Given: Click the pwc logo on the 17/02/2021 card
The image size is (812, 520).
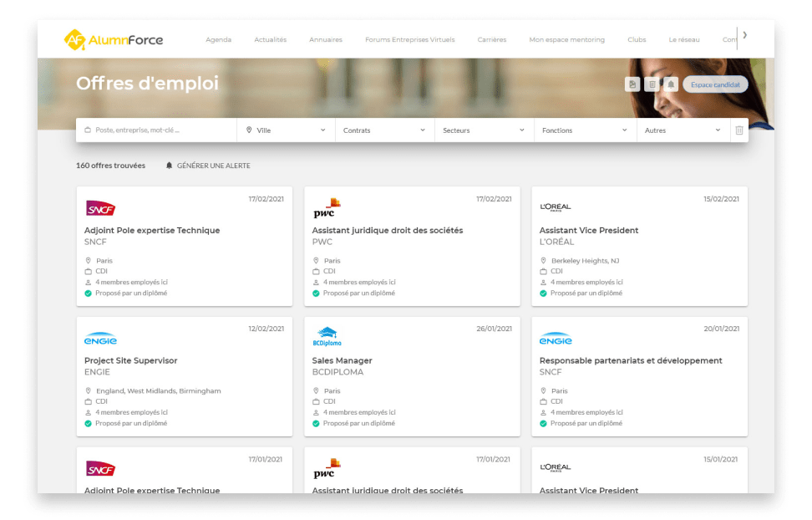Looking at the screenshot, I should point(327,208).
